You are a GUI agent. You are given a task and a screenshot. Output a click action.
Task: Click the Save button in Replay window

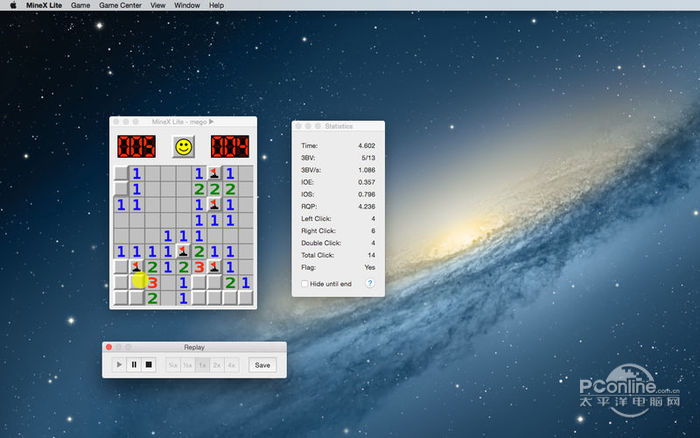click(262, 365)
